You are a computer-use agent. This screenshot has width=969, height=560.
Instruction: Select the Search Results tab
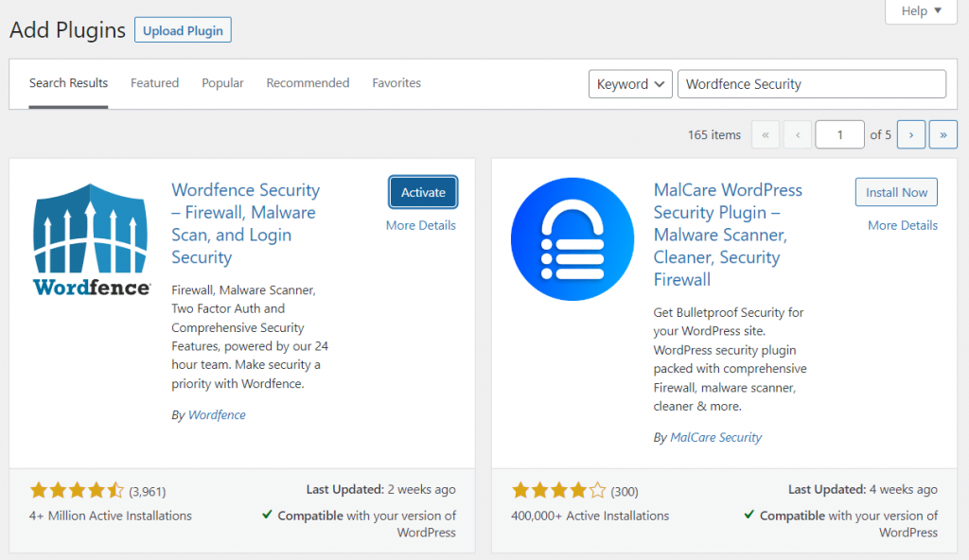tap(68, 83)
